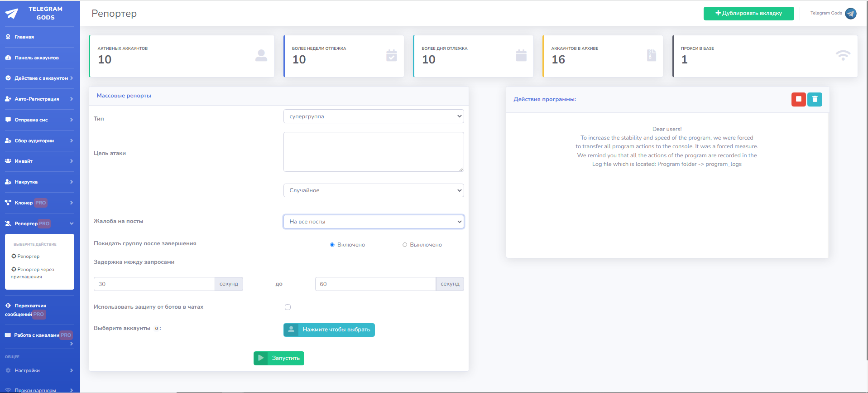The image size is (868, 393).
Task: Click the red stop icon in Действия программы
Action: (798, 99)
